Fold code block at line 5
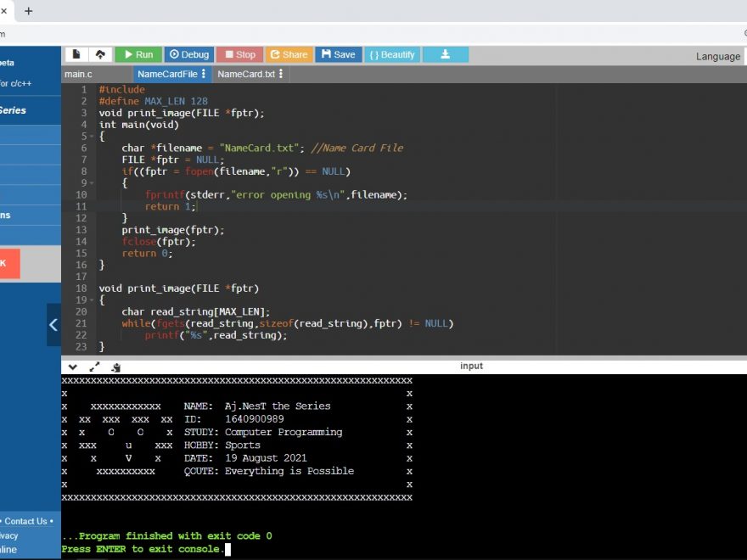The height and width of the screenshot is (560, 747). (x=91, y=136)
